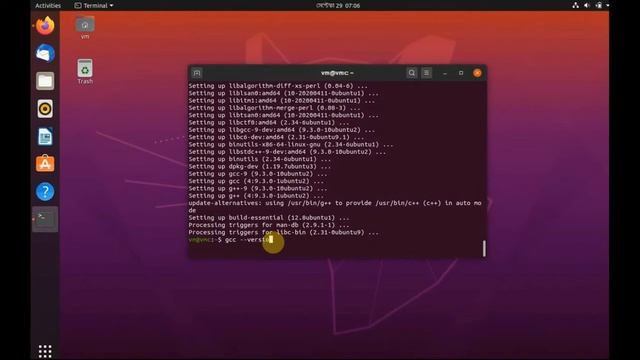Open the Activities overview
Screen dimensions: 640x360
point(48,5)
